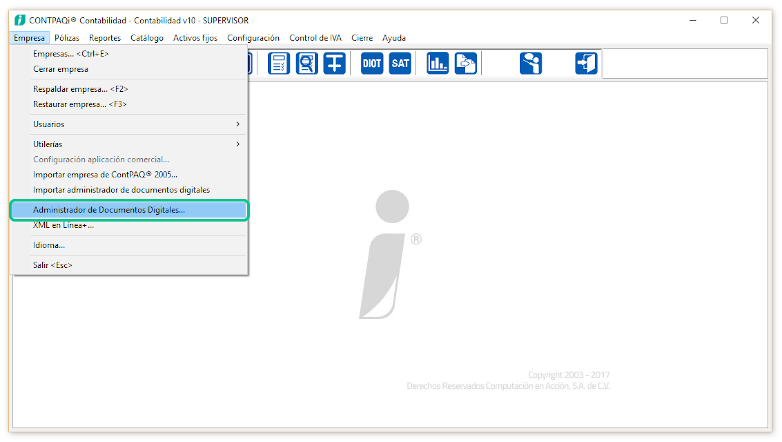782x442 pixels.
Task: Click XML en Línea+ menu entry
Action: [64, 225]
